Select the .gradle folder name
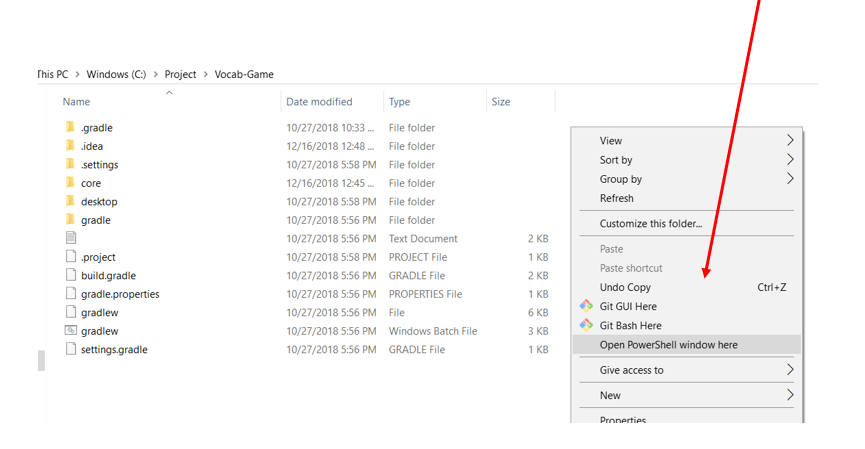This screenshot has width=865, height=449. (x=97, y=128)
